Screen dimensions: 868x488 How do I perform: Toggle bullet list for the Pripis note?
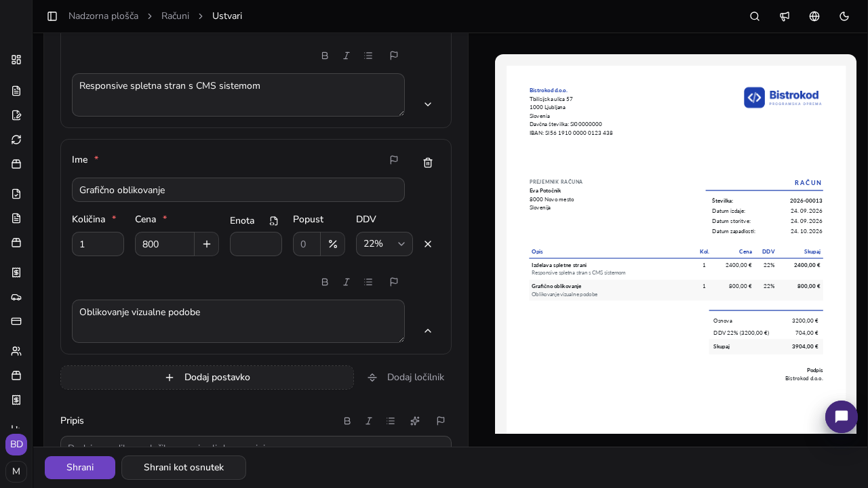391,421
